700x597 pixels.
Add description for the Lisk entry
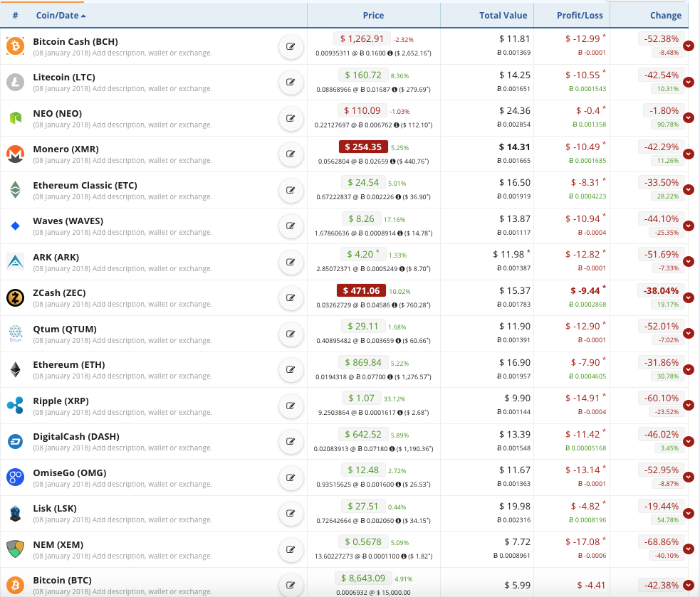pos(152,520)
